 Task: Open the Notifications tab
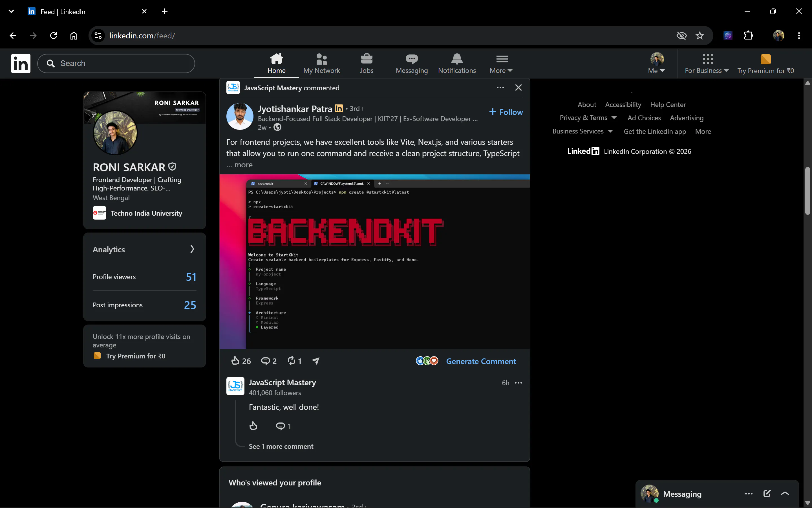457,63
